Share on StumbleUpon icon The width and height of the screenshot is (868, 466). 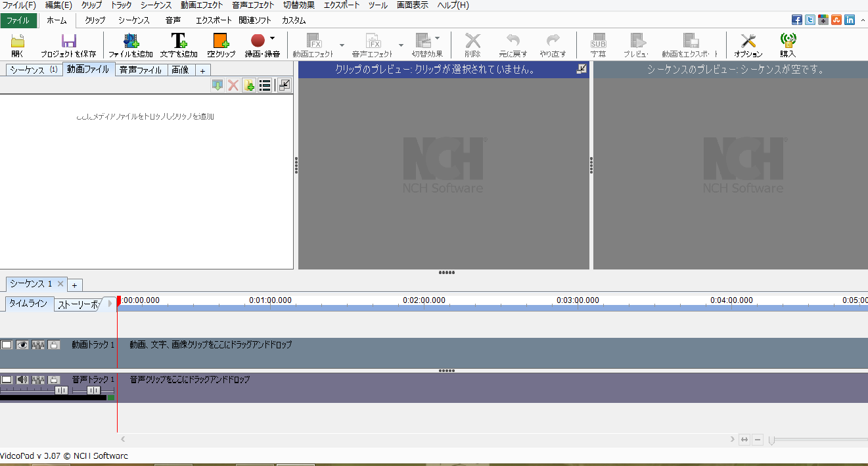[x=836, y=20]
